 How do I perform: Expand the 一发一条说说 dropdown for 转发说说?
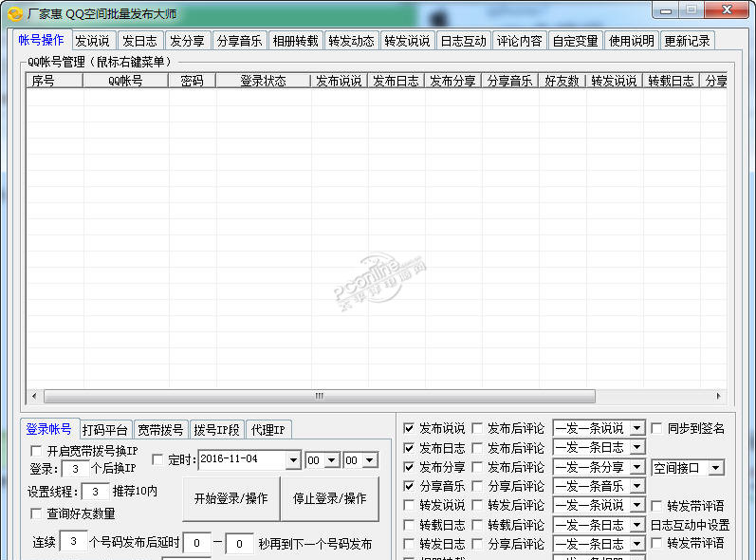click(636, 506)
